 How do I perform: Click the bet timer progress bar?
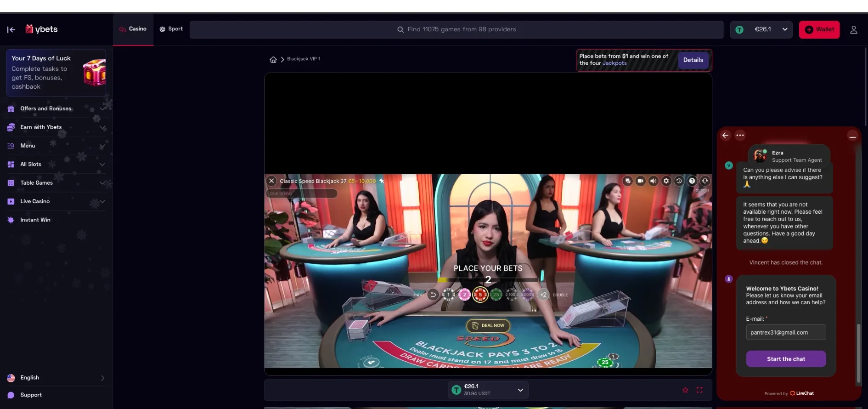pyautogui.click(x=488, y=279)
